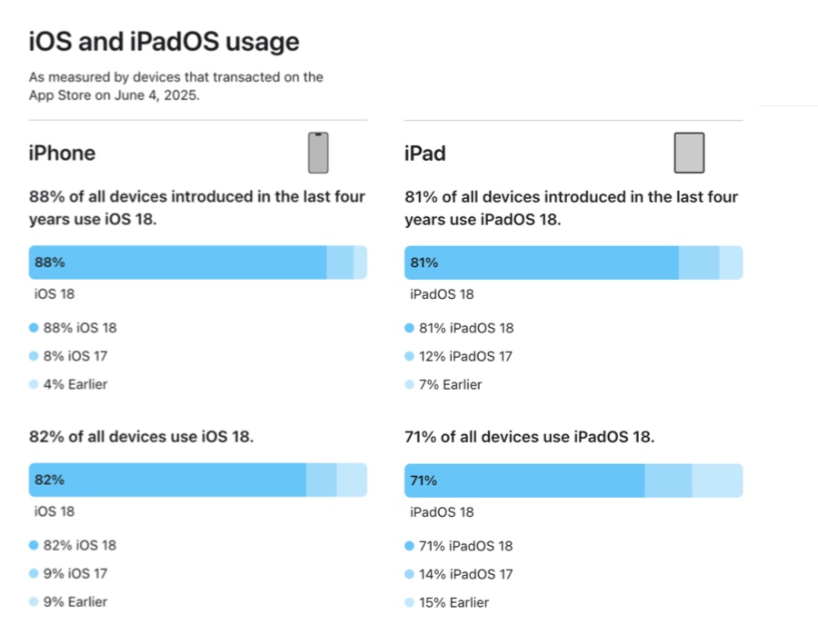Click the 81% iPadOS 18 legend dot
Screen dimensions: 818x644
point(409,328)
